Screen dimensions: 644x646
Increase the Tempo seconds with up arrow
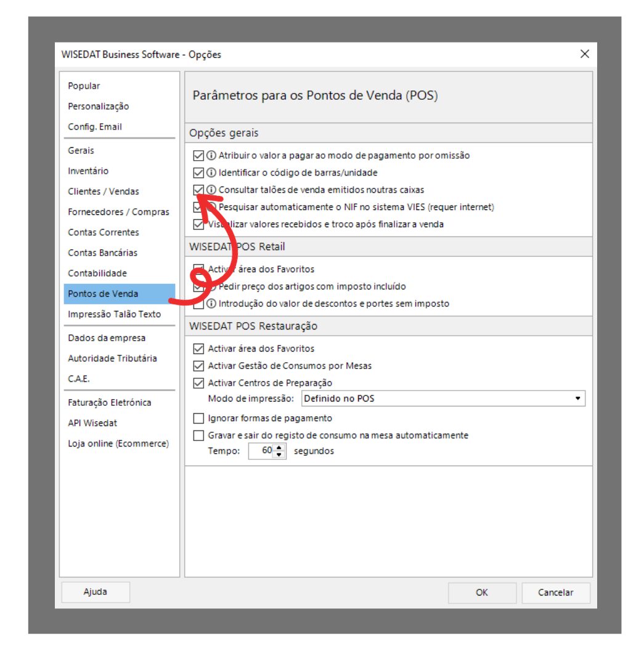(280, 448)
